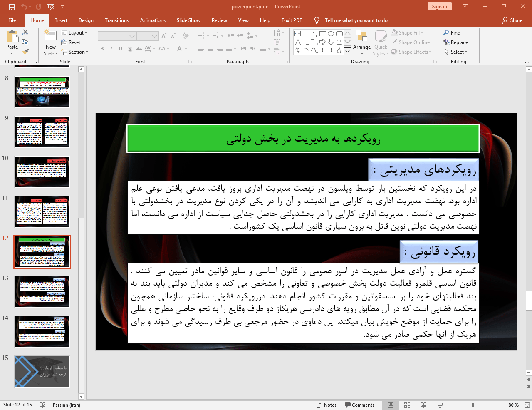Screen dimensions: 532x410
Task: Save the presentation from Quick Access Toolbar
Action: coord(12,7)
